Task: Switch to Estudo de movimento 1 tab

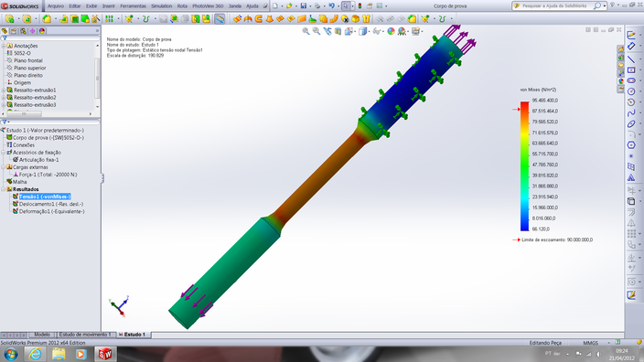Action: click(x=85, y=335)
